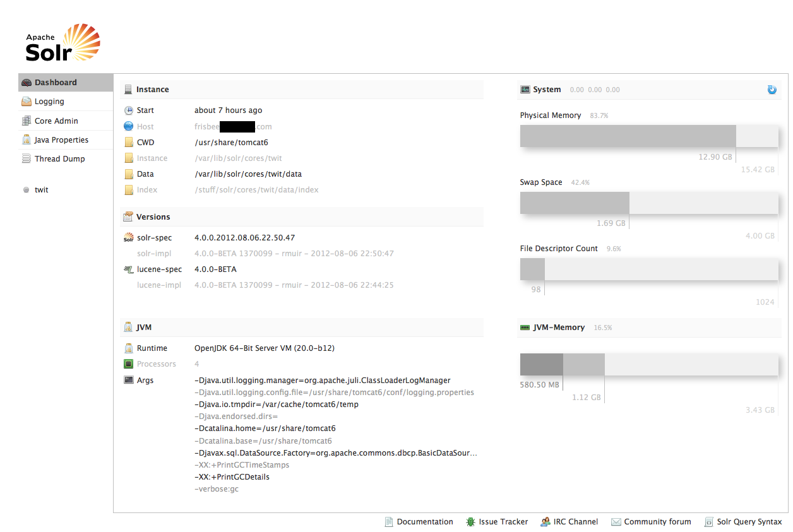Image resolution: width=793 pixels, height=532 pixels.
Task: Open Core Admin from sidebar
Action: tap(56, 121)
